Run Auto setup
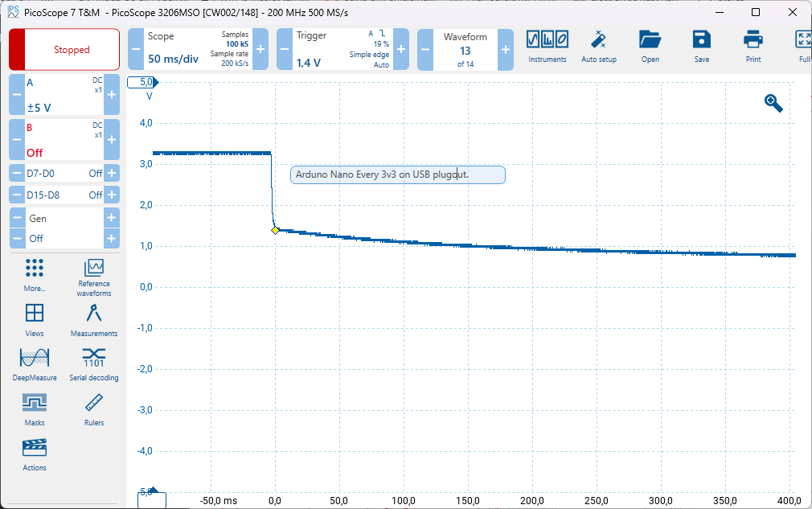This screenshot has width=812, height=509. coord(598,46)
